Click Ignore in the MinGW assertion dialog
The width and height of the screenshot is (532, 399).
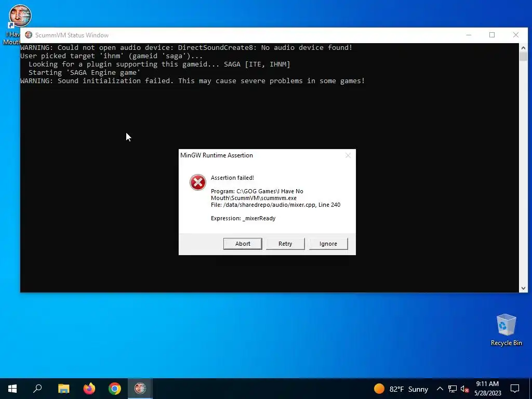pos(328,244)
